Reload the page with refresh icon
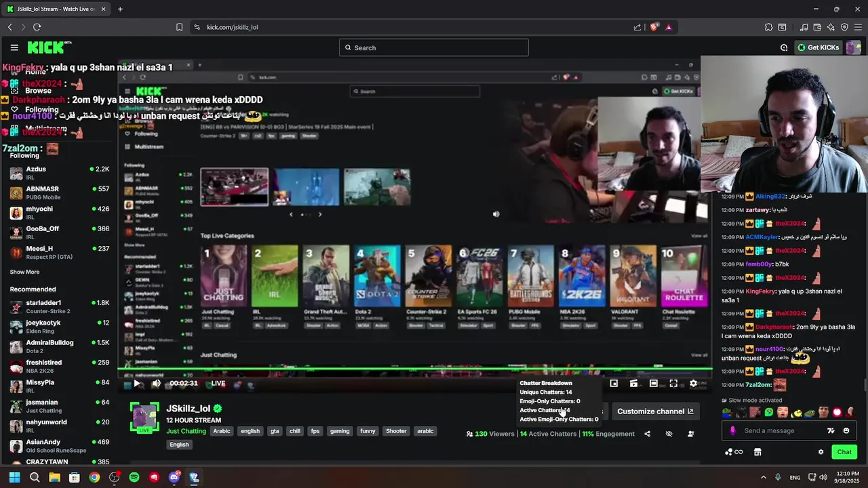868x488 pixels. (37, 27)
